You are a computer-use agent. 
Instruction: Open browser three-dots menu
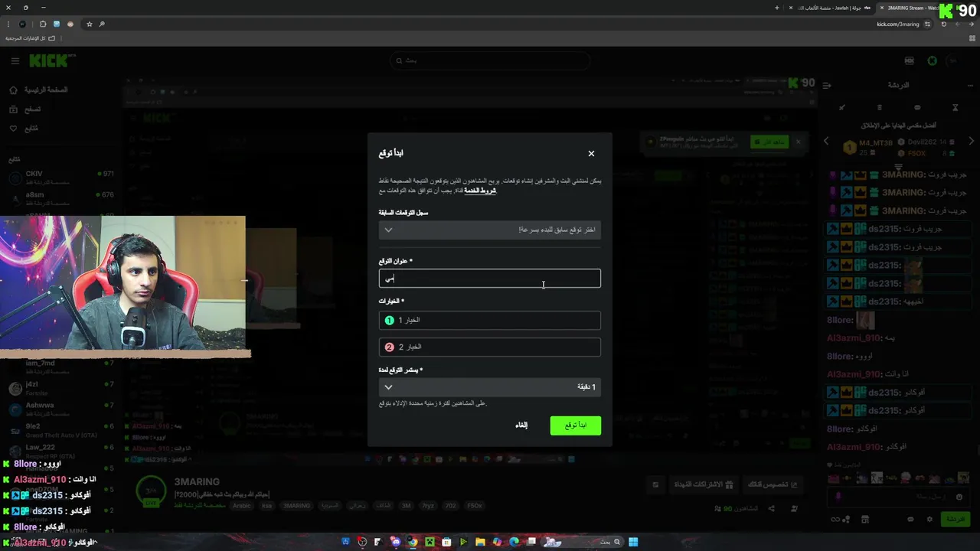8,24
